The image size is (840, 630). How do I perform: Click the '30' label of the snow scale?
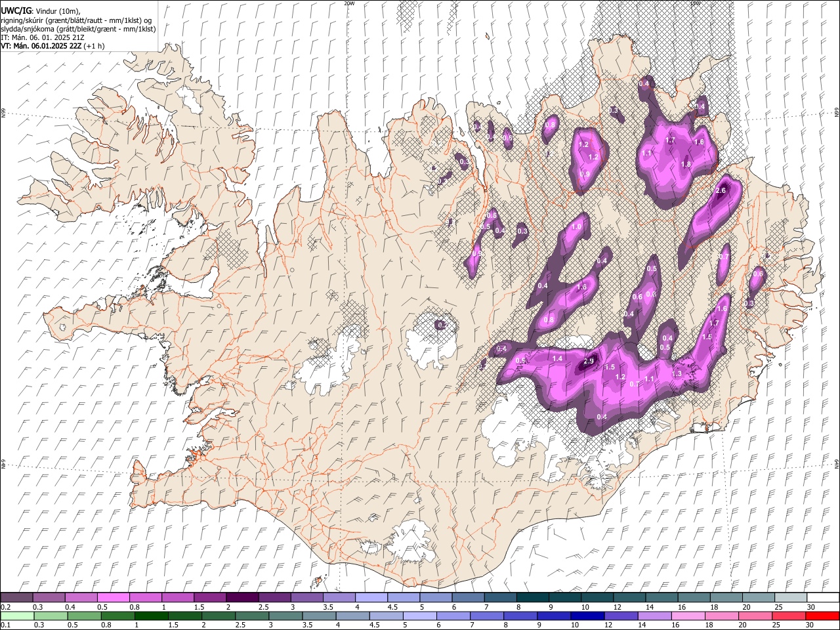point(811,607)
